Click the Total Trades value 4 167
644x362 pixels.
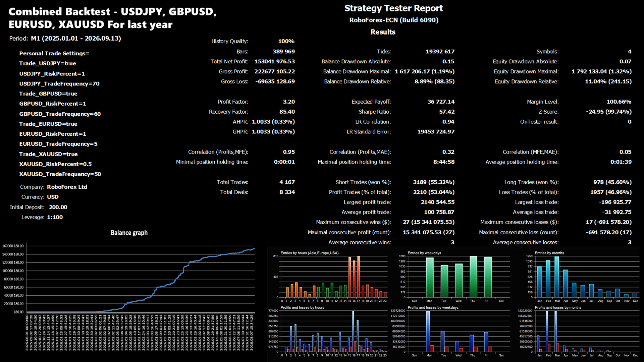pyautogui.click(x=287, y=182)
